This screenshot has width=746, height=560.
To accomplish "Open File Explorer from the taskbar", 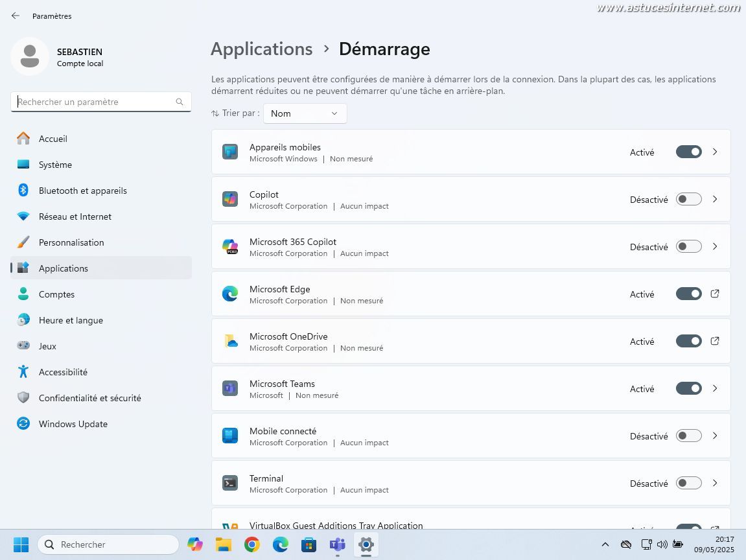I will (x=224, y=544).
